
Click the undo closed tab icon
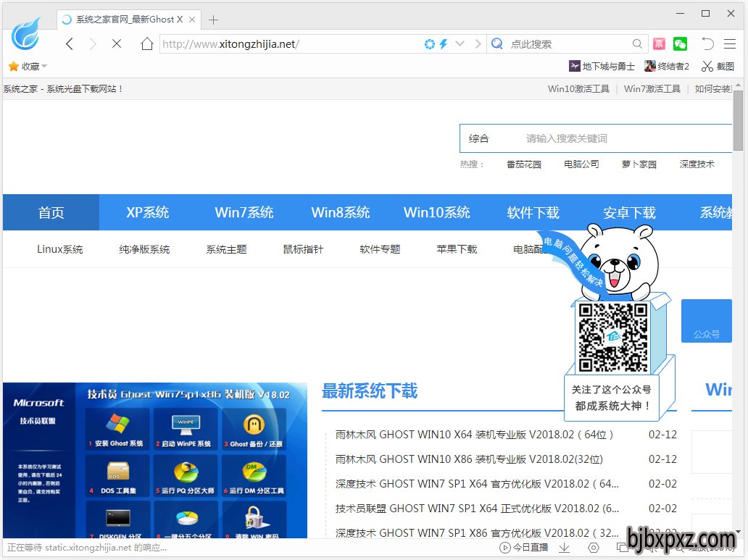tap(707, 44)
